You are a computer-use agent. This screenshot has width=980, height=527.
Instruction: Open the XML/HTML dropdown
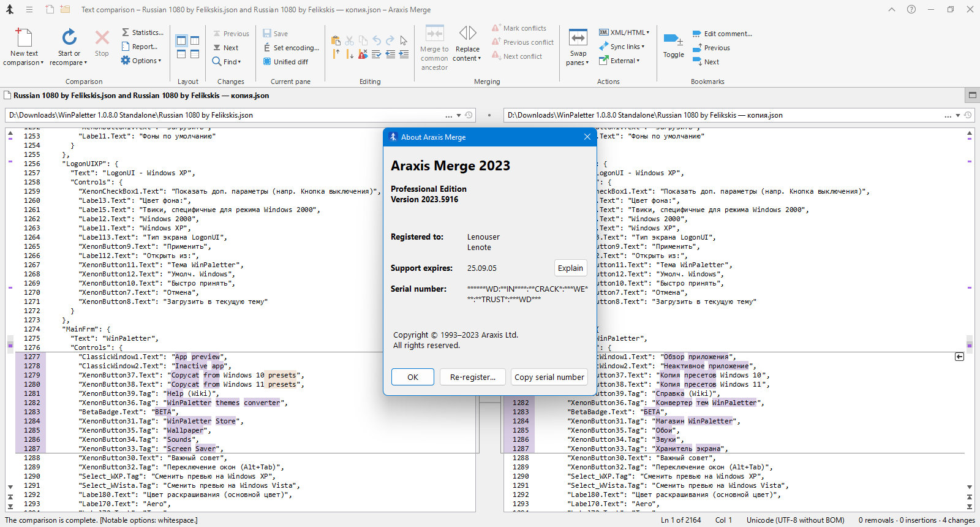[x=624, y=32]
